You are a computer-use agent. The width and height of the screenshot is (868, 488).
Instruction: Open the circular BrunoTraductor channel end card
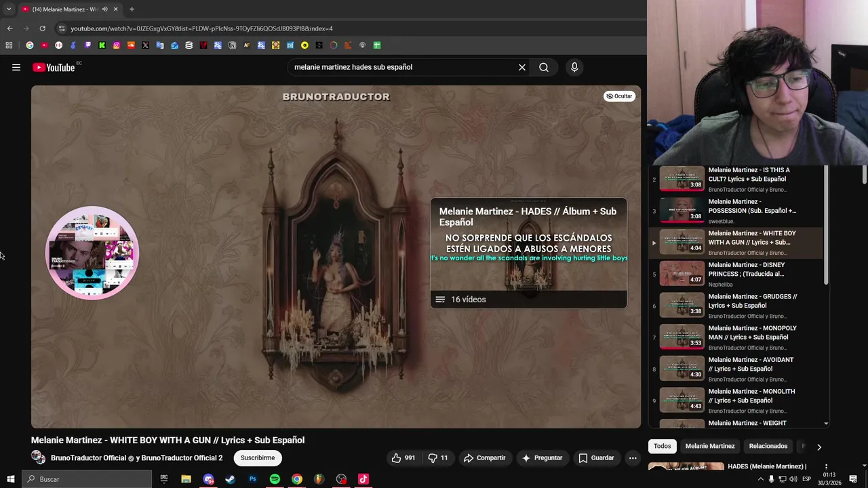[x=92, y=253]
